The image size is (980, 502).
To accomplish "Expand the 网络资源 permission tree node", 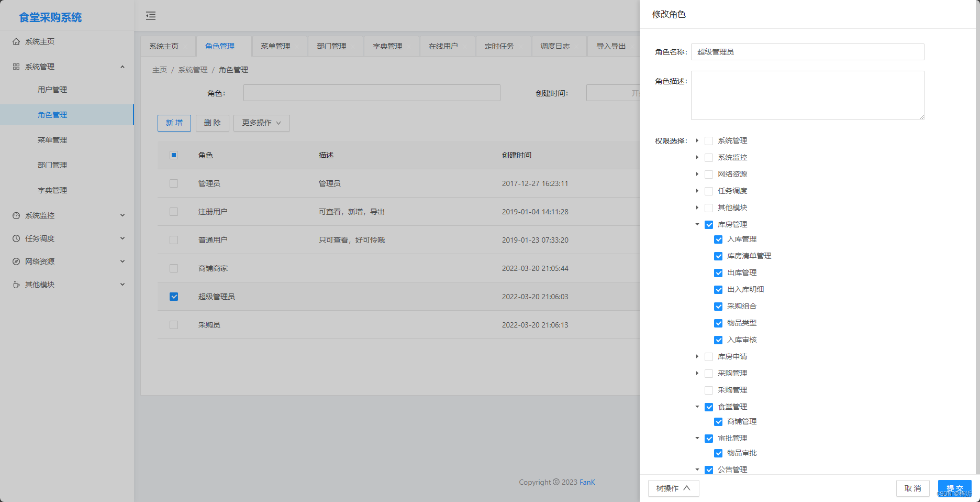I will point(697,174).
